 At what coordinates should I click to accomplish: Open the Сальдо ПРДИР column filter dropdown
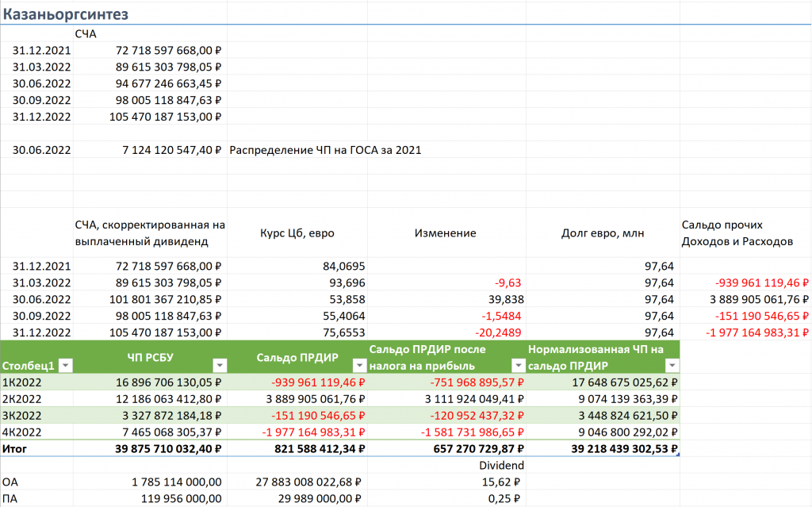[359, 366]
